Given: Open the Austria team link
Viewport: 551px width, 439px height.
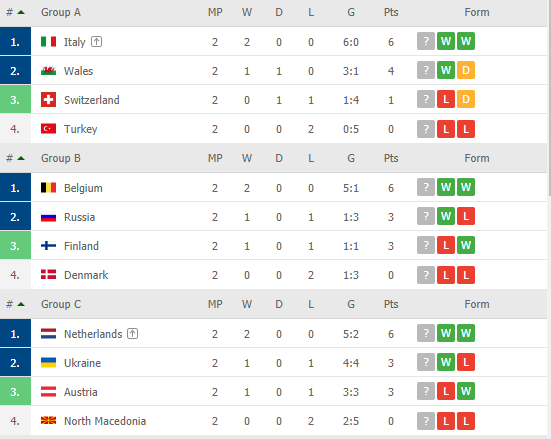Looking at the screenshot, I should 80,392.
